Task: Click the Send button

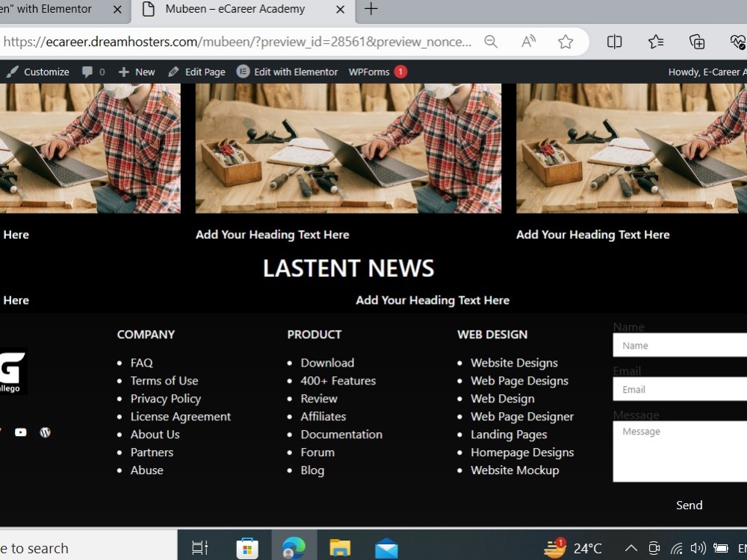Action: coord(689,505)
